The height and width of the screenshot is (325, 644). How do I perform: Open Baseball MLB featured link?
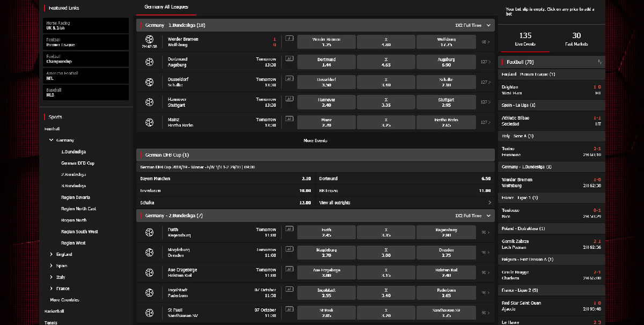(86, 92)
